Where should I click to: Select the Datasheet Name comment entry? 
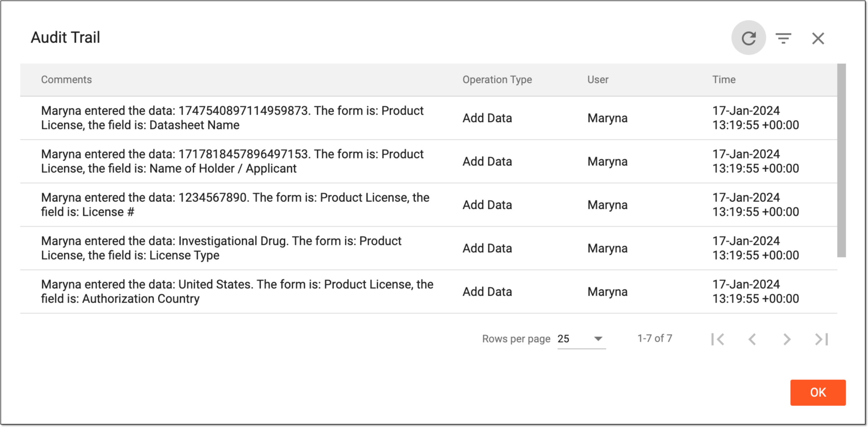pyautogui.click(x=232, y=118)
